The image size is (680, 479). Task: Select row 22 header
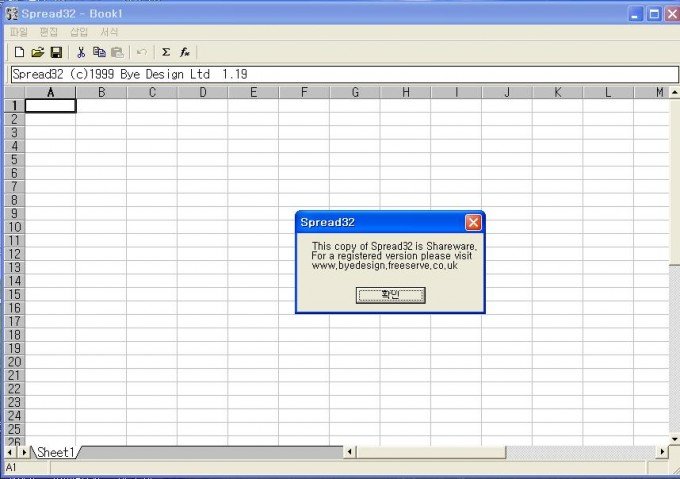tap(14, 389)
